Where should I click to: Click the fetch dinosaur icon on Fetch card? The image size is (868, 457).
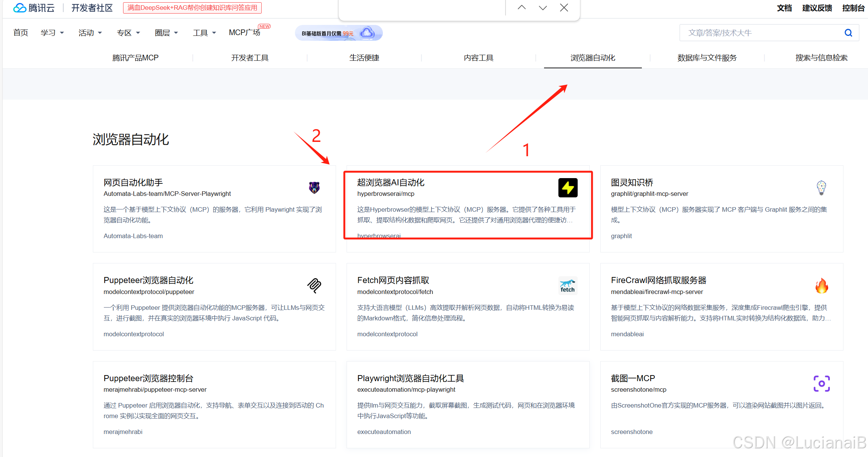tap(567, 286)
